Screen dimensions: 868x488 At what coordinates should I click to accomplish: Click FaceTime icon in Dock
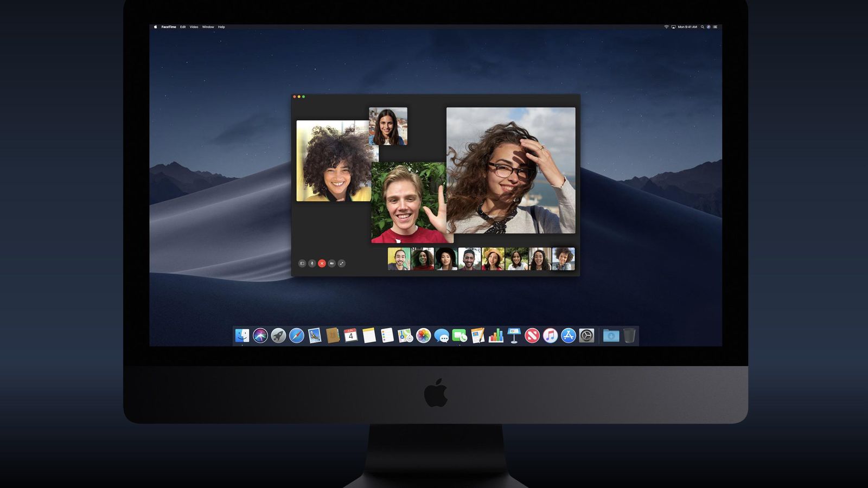click(459, 336)
